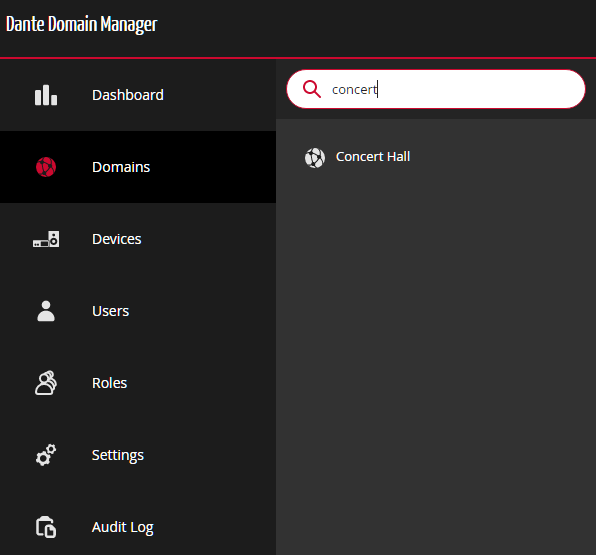Focus the domain search field containing concert
This screenshot has width=596, height=555.
point(436,89)
